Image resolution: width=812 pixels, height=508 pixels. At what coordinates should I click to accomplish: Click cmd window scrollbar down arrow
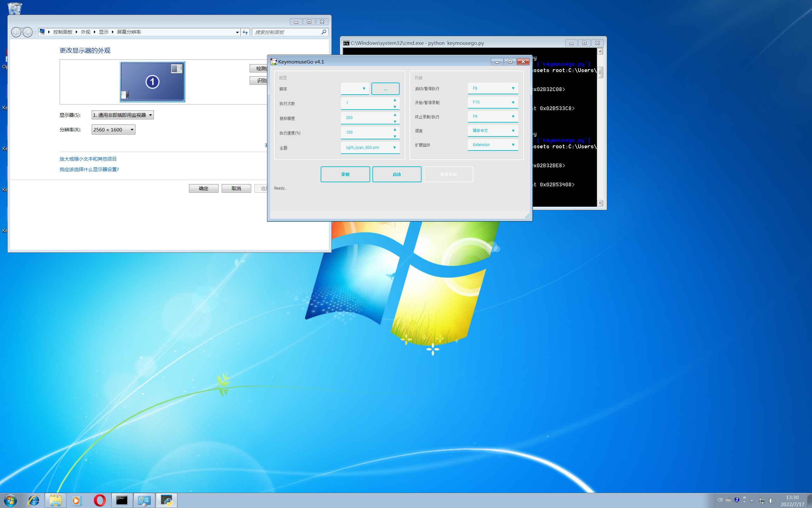pos(600,203)
